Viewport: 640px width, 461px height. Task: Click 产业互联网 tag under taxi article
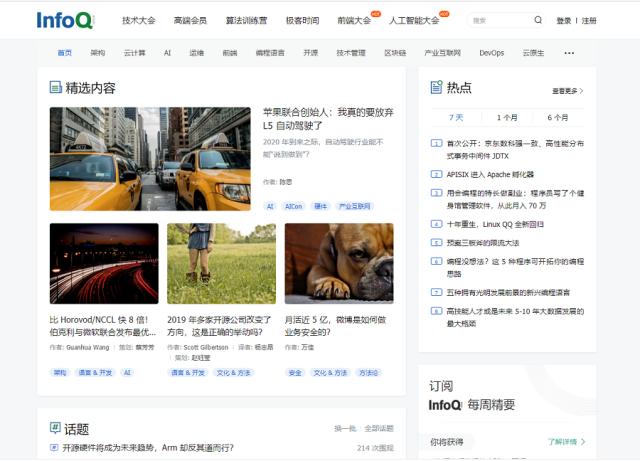(x=355, y=206)
